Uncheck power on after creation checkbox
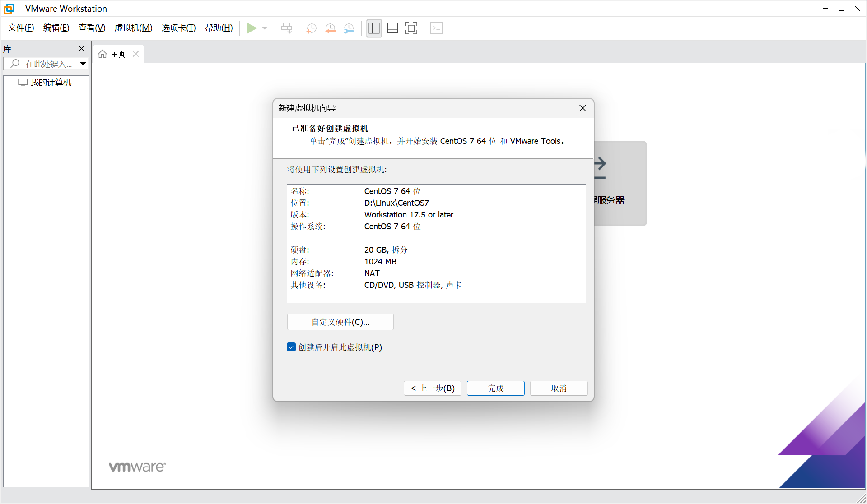Viewport: 867px width, 504px height. coord(291,347)
